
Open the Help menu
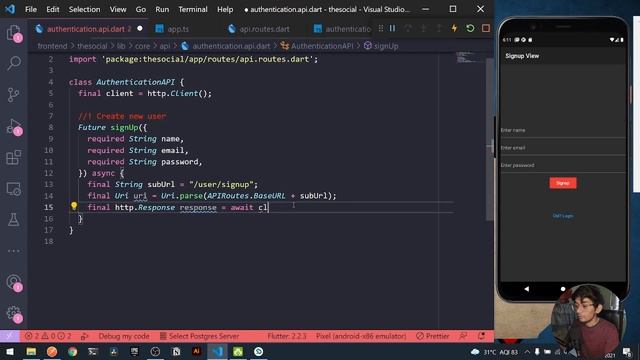225,9
